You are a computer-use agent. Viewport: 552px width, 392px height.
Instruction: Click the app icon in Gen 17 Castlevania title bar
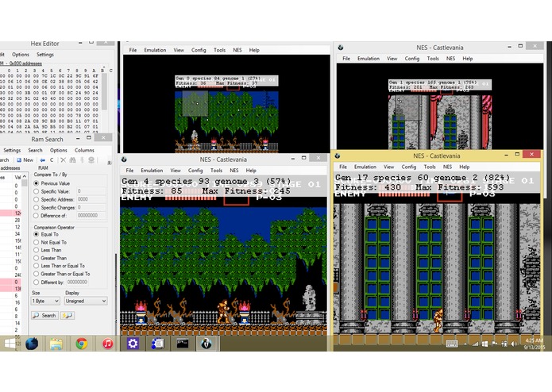338,156
